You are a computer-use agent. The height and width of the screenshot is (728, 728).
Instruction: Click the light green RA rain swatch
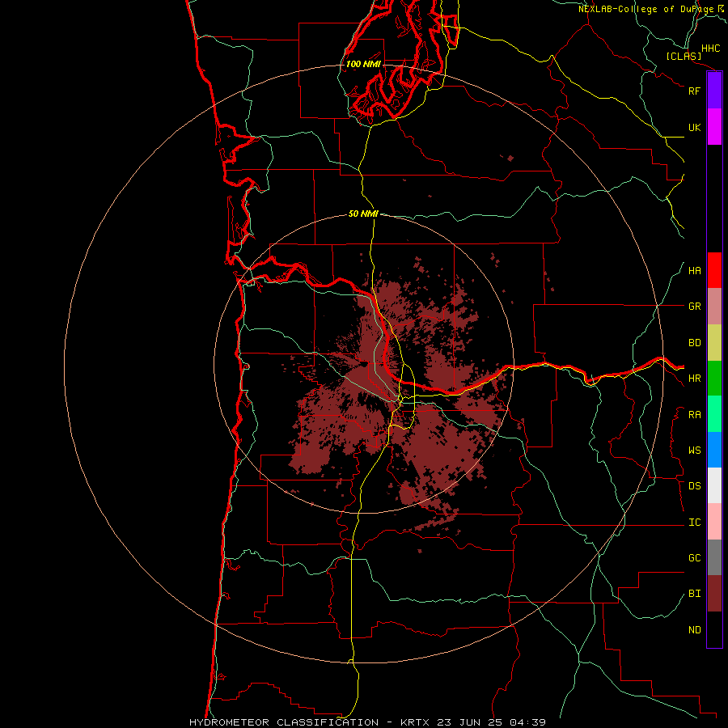714,414
